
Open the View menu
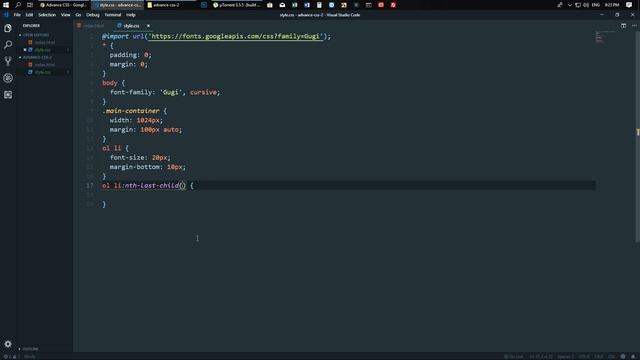point(65,15)
